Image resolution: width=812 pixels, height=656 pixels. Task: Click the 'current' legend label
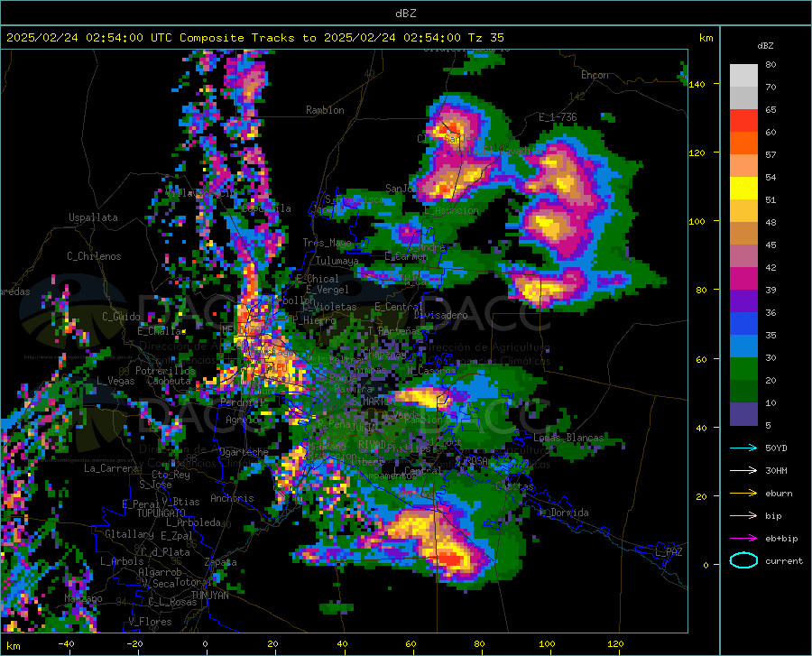(784, 561)
